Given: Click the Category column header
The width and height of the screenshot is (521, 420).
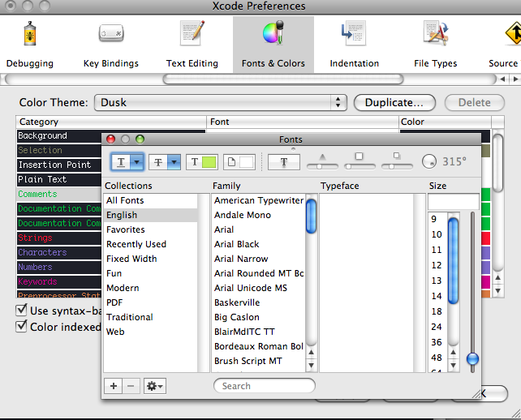Looking at the screenshot, I should coord(111,122).
